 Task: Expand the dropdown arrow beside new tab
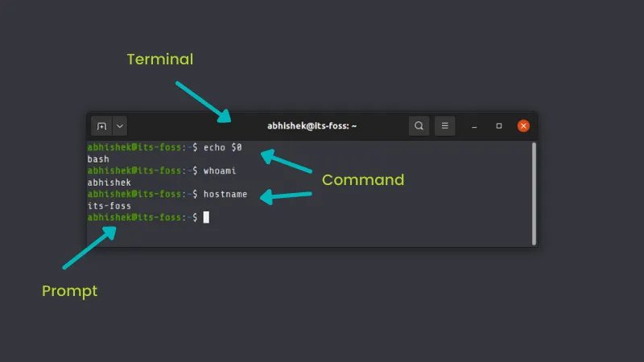pyautogui.click(x=119, y=126)
